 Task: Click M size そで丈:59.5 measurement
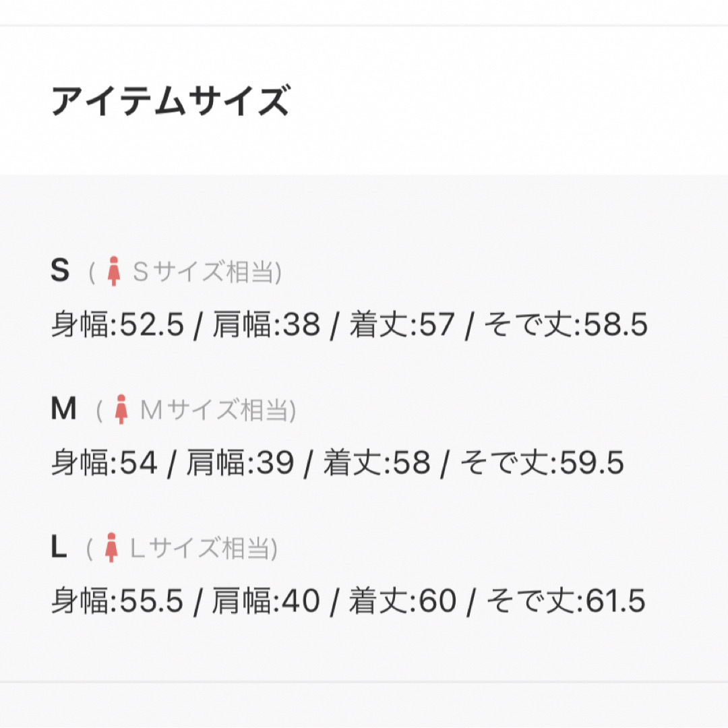pyautogui.click(x=542, y=462)
